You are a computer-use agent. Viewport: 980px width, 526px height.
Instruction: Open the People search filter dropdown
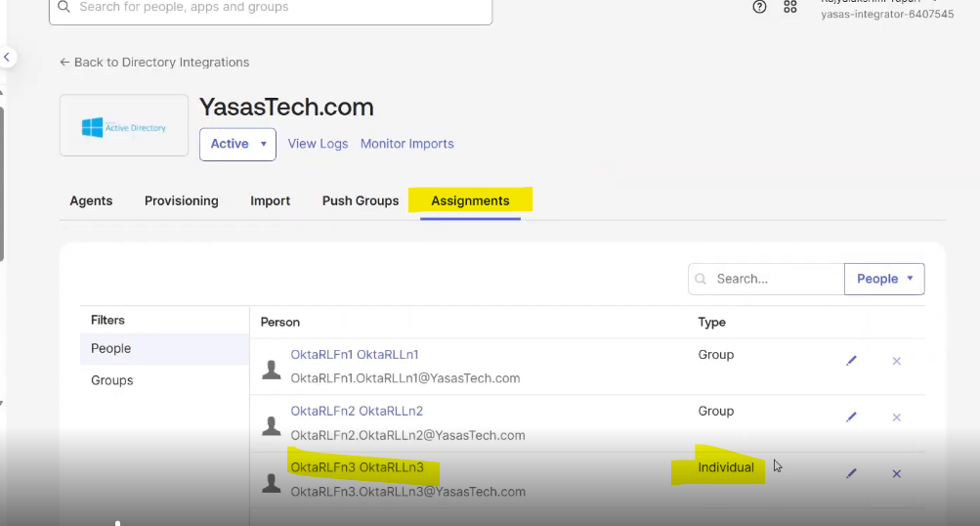coord(883,279)
